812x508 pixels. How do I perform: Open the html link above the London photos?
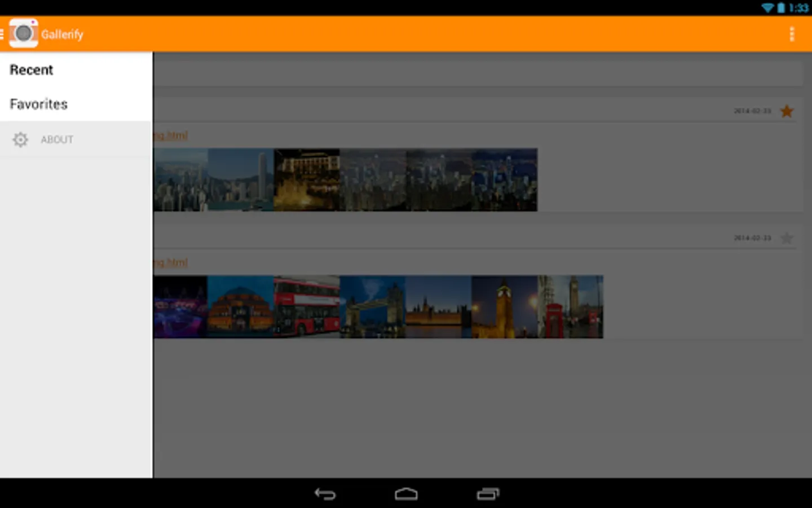(x=171, y=262)
